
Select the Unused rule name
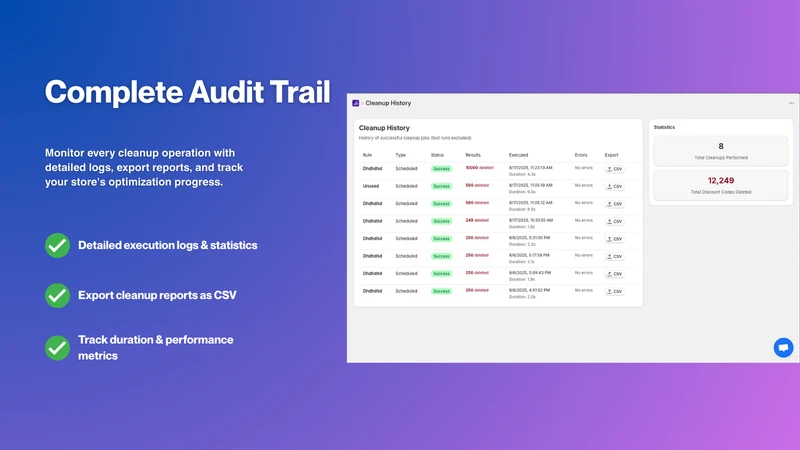[x=371, y=186]
